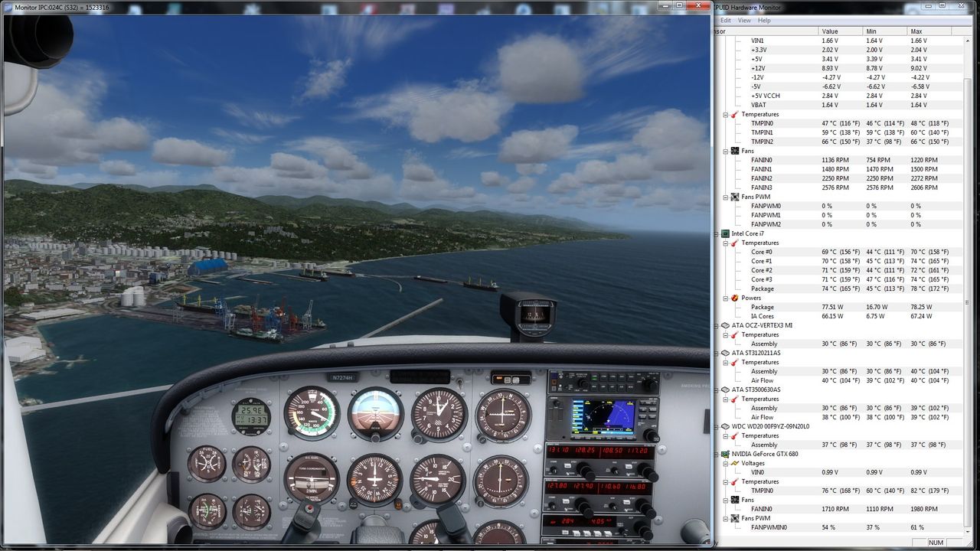The image size is (980, 551).
Task: Click the turn coordinator instrument
Action: point(312,478)
